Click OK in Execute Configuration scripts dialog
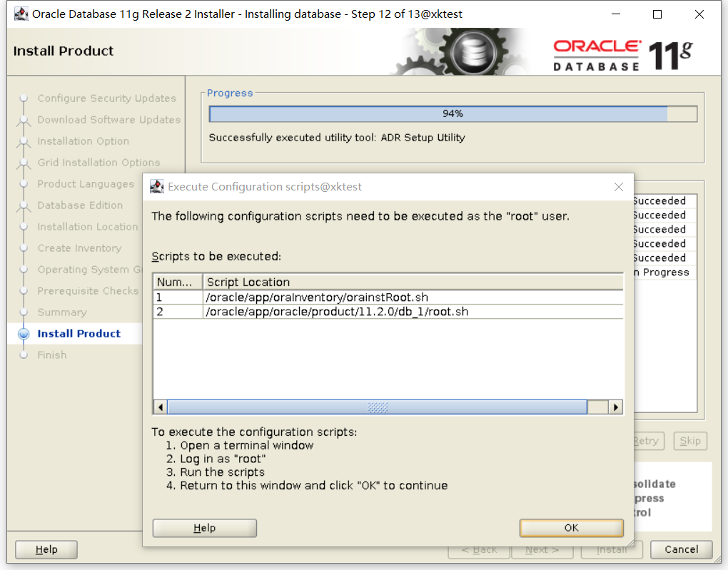Viewport: 728px width, 570px height. tap(571, 528)
